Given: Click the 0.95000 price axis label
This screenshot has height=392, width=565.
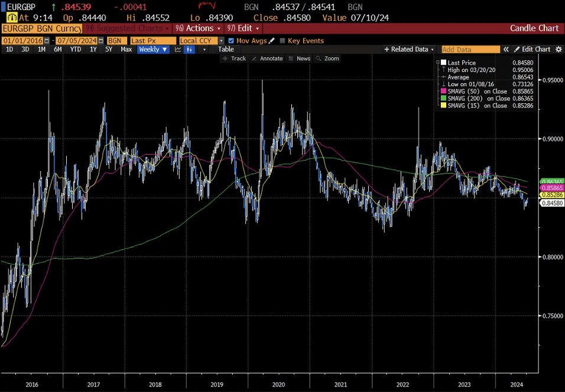Looking at the screenshot, I should click(x=553, y=79).
